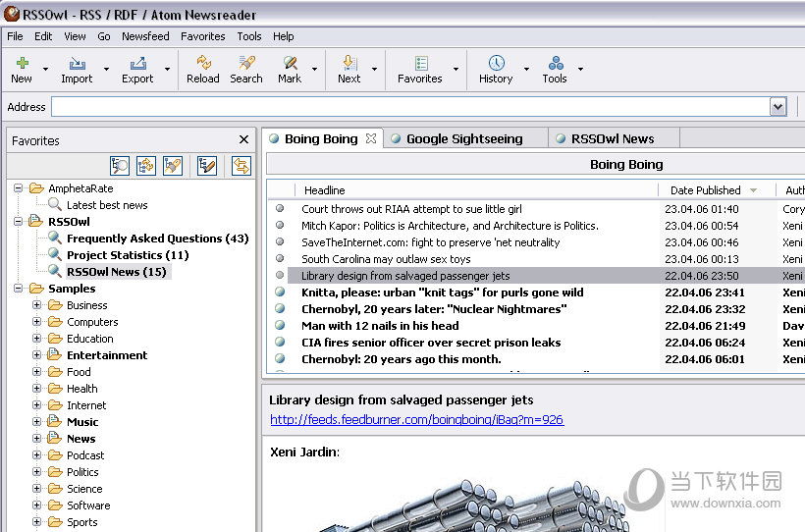Open Next button dropdown arrow
805x532 pixels.
click(374, 69)
